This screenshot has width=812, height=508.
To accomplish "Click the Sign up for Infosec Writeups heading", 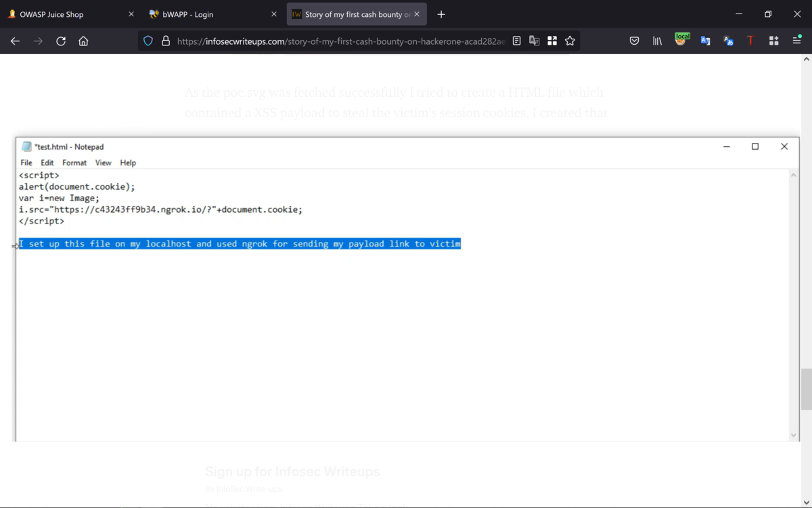I will click(x=292, y=471).
